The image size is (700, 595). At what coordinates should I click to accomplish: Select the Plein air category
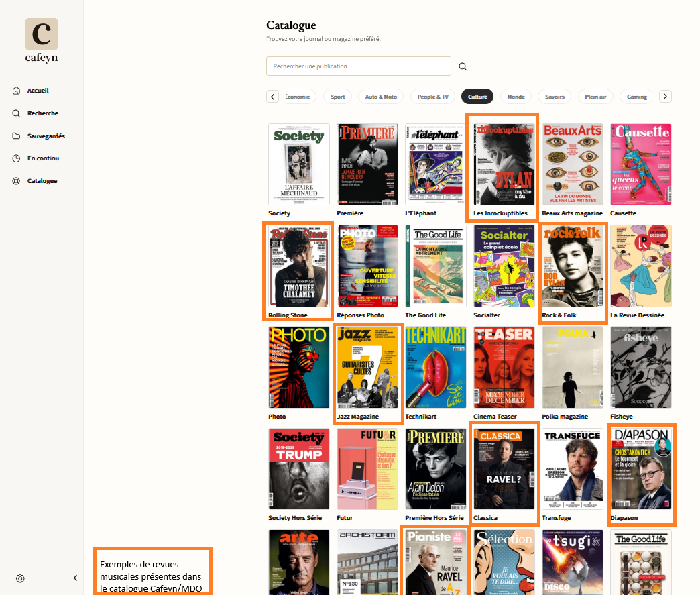pyautogui.click(x=595, y=97)
